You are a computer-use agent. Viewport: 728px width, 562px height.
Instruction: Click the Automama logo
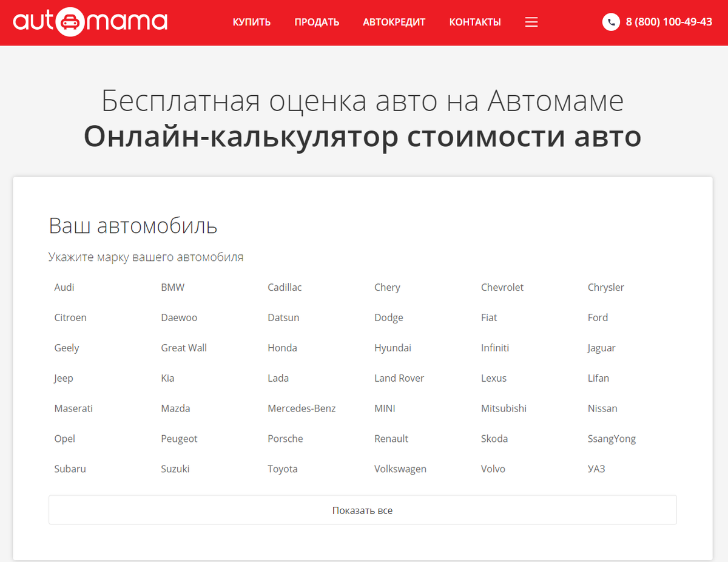click(x=90, y=22)
